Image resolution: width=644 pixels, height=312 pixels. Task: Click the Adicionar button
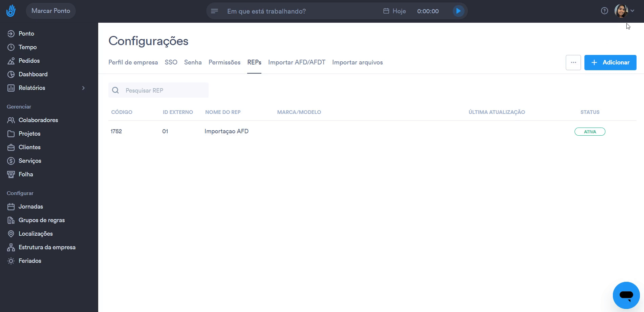pyautogui.click(x=610, y=62)
